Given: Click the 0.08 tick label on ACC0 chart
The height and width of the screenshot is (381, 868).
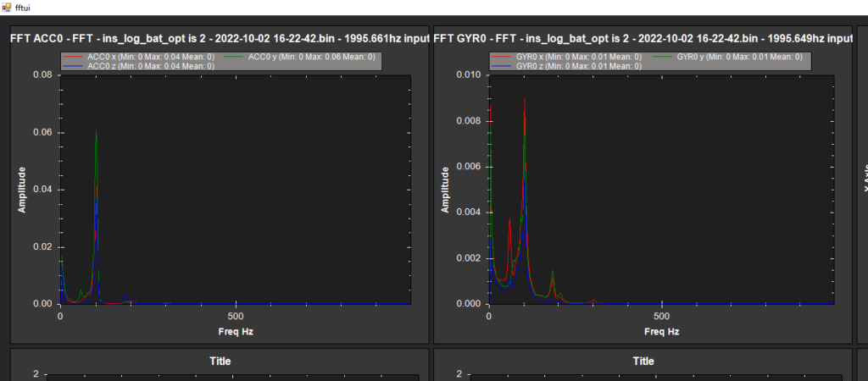Looking at the screenshot, I should [x=43, y=75].
